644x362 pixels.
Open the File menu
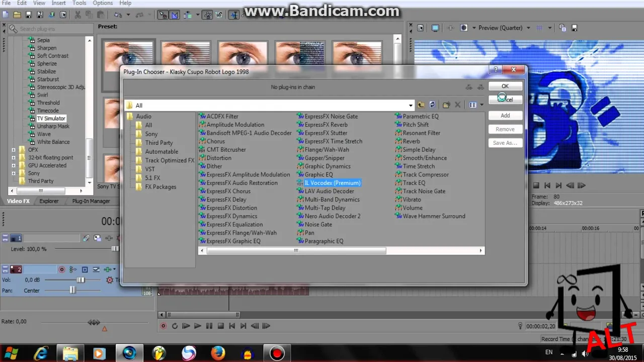click(x=6, y=3)
